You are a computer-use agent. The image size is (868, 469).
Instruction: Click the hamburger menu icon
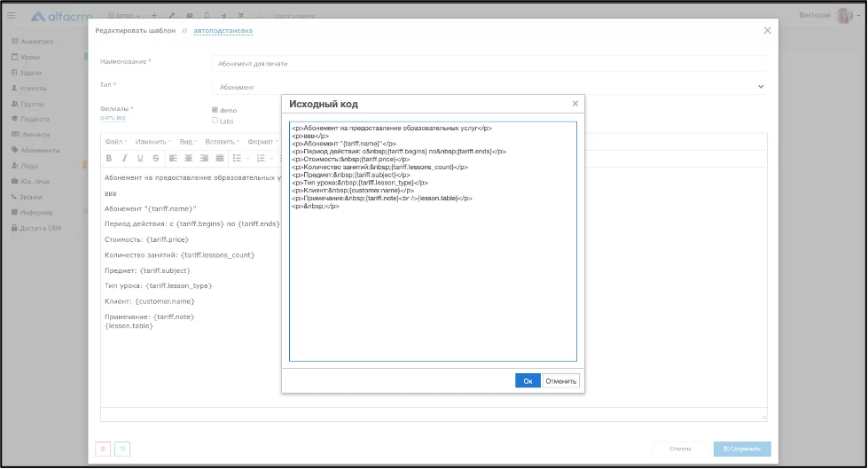11,15
